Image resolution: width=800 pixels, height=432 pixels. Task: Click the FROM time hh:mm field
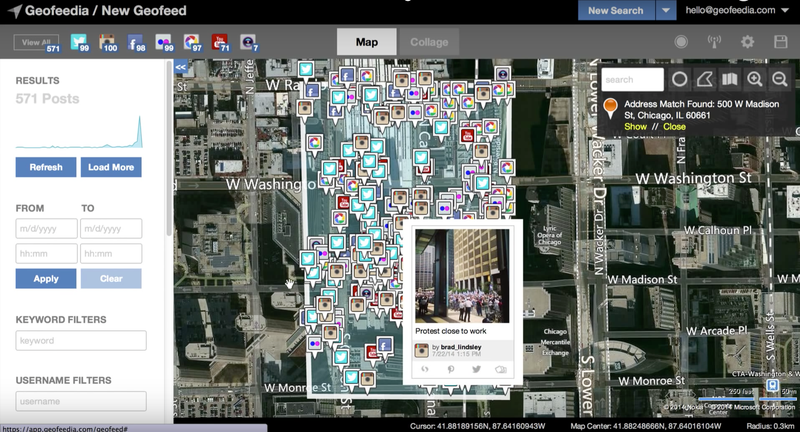click(46, 253)
